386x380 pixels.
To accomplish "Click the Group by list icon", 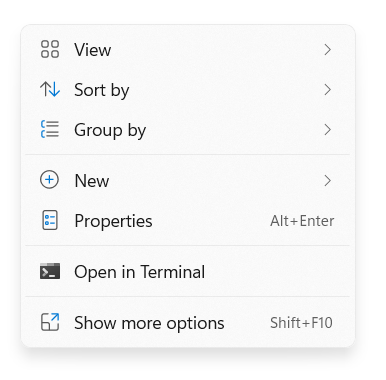I will pos(50,129).
